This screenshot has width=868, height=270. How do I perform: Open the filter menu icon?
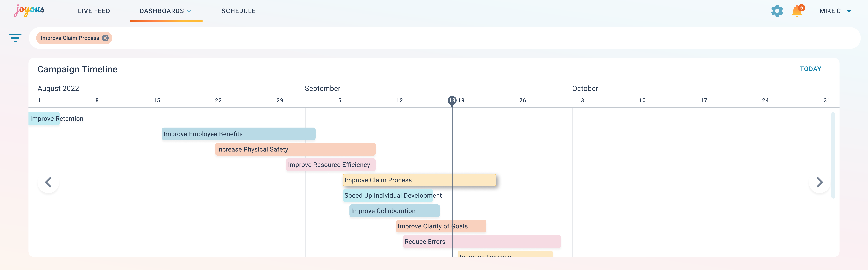[15, 38]
